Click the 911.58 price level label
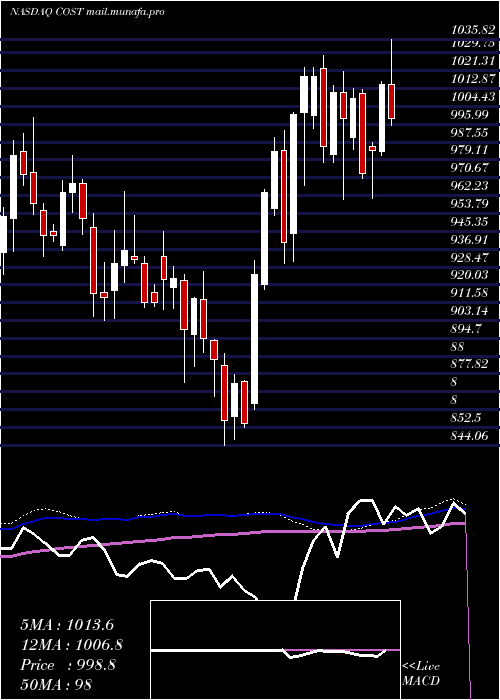The image size is (500, 700). [472, 293]
